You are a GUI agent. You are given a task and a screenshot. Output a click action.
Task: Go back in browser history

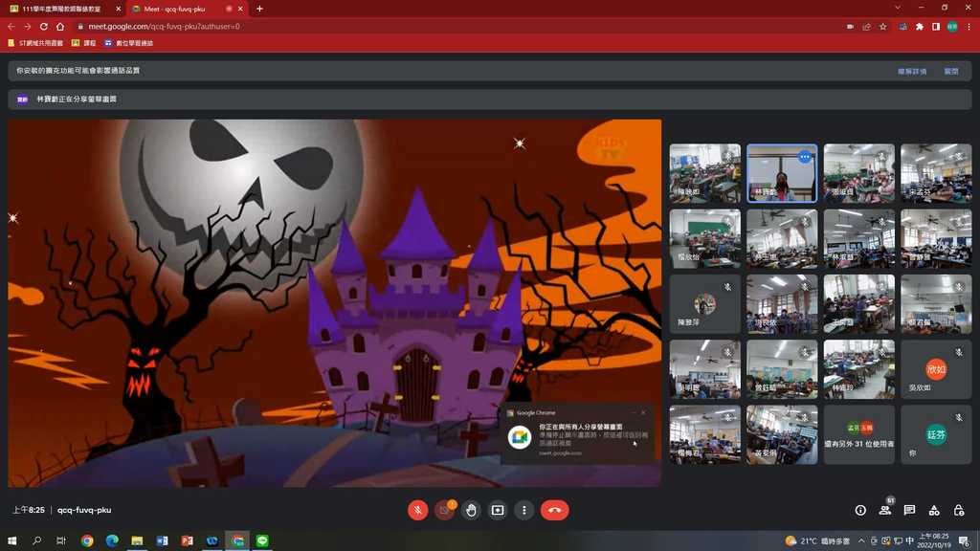[11, 26]
